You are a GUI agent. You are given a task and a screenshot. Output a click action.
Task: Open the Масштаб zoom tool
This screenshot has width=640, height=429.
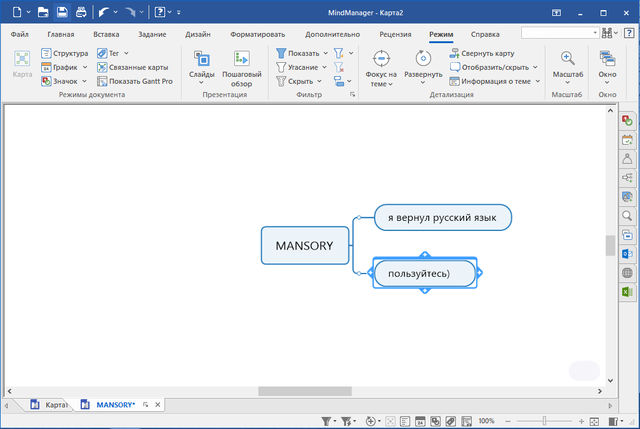tap(567, 67)
